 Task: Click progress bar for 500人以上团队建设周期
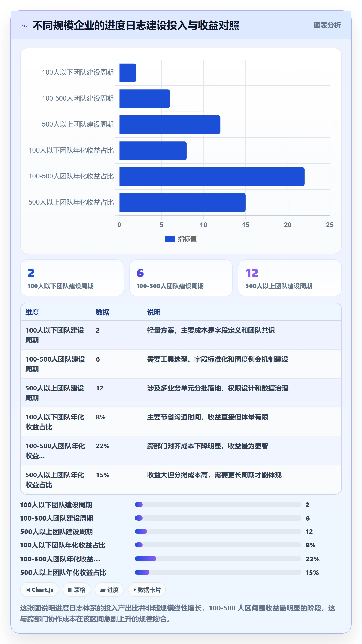point(218,531)
